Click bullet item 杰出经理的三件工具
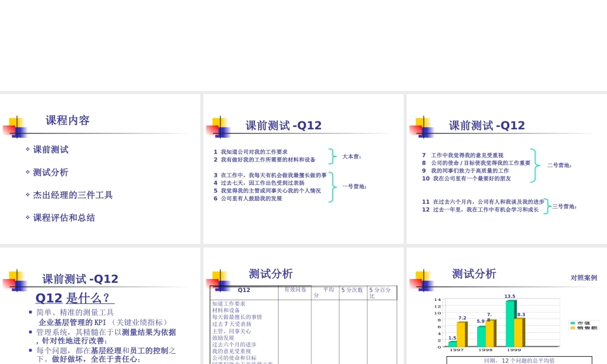 pos(73,195)
